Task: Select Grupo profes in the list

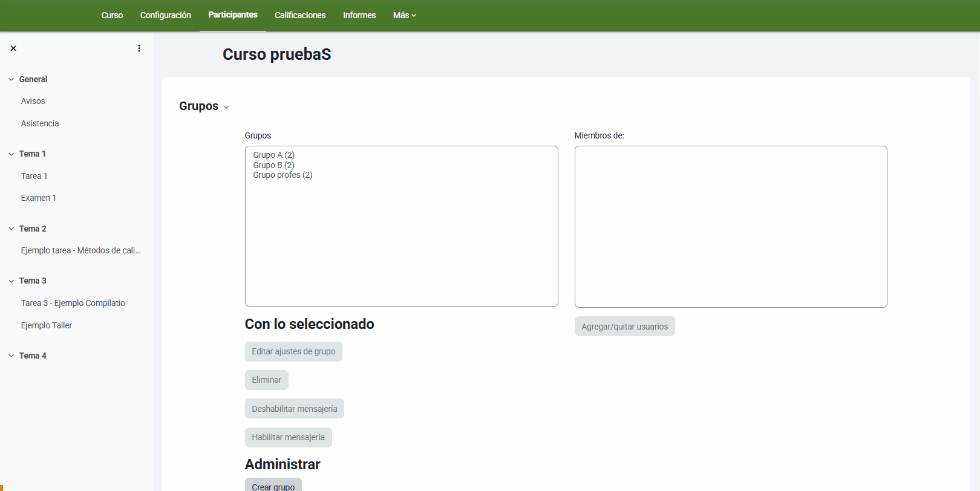Action: [283, 175]
